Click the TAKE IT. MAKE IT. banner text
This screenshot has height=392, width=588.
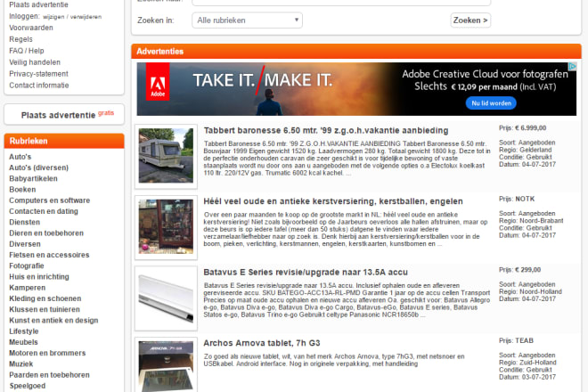click(263, 80)
